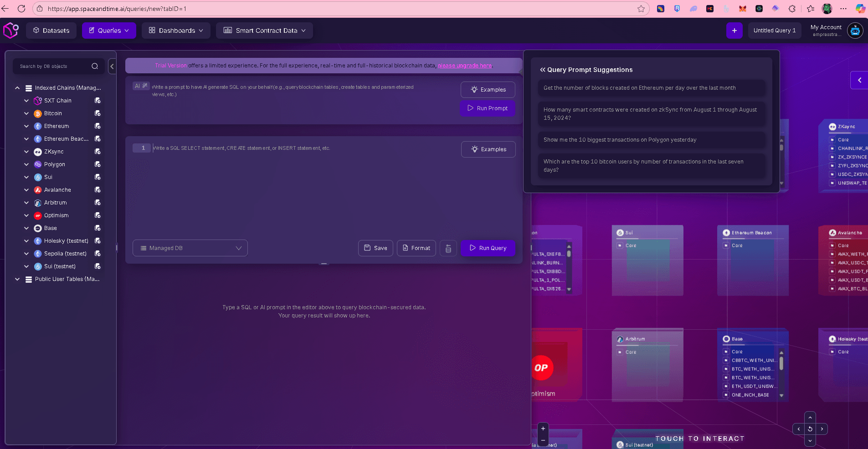868x449 pixels.
Task: Click the Arbitrum logo icon in tree
Action: coord(38,203)
